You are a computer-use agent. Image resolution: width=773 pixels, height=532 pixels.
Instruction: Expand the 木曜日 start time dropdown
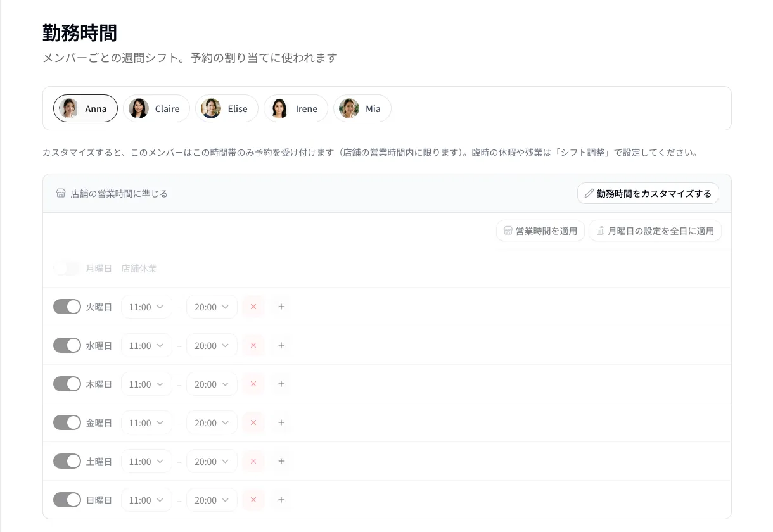click(x=146, y=384)
